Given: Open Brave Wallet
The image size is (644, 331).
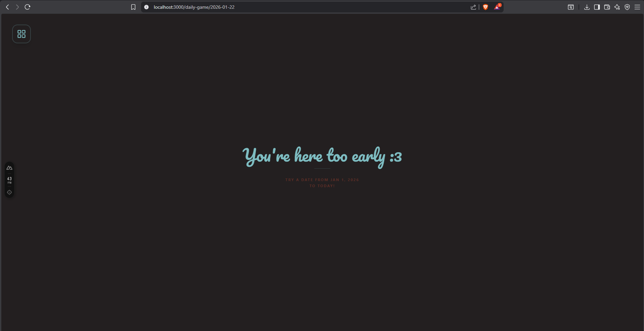Looking at the screenshot, I should point(607,7).
